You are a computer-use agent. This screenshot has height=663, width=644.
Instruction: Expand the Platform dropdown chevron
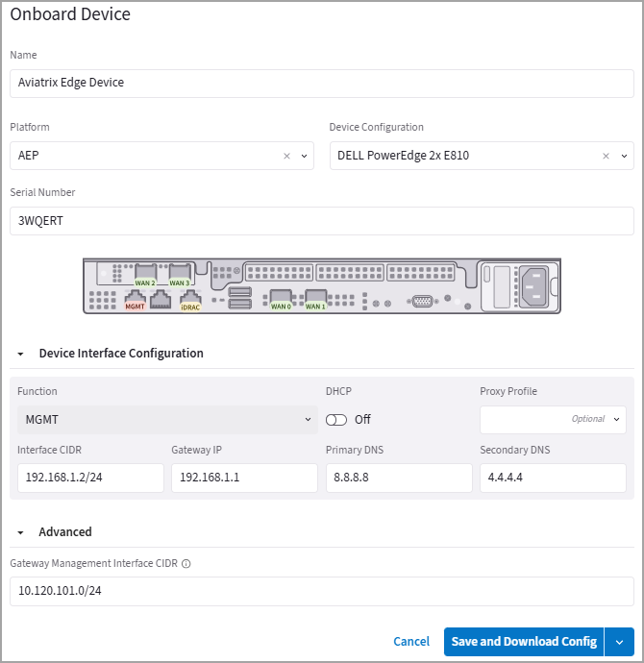click(x=304, y=156)
